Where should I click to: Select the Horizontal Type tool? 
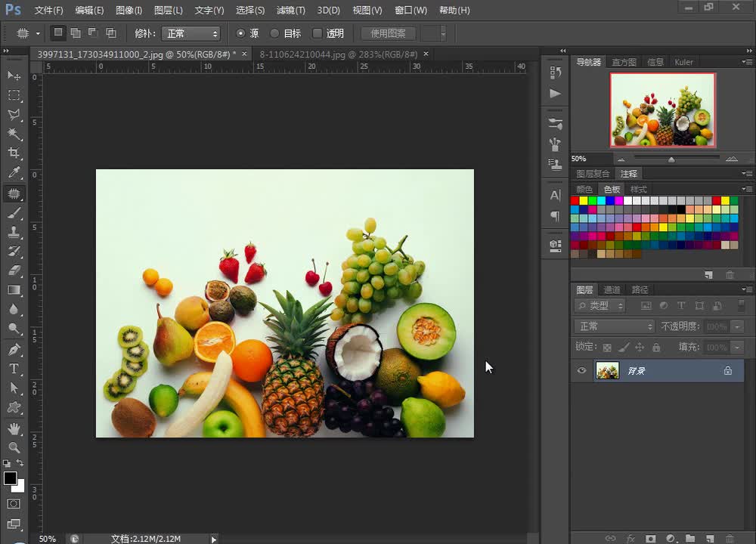14,369
